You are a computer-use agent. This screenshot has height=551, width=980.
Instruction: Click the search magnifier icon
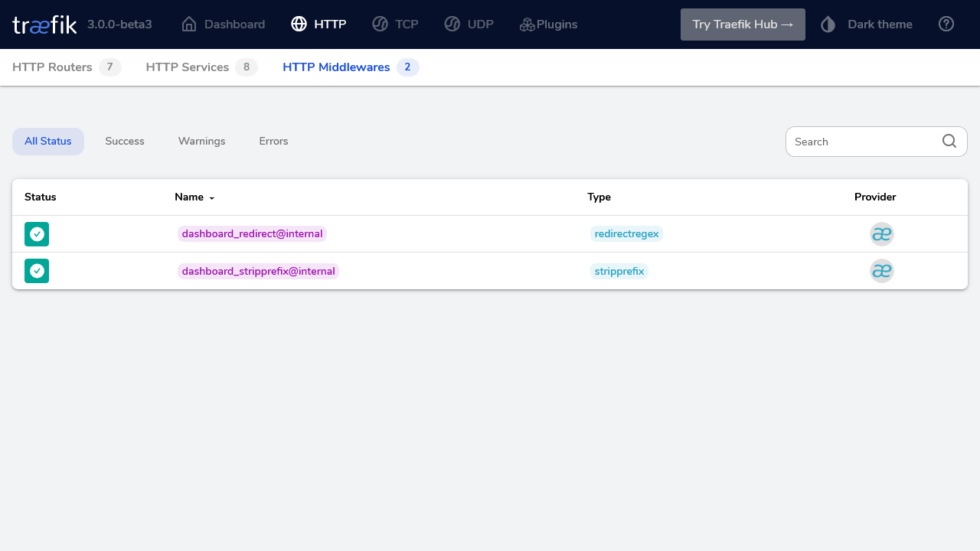[x=949, y=142]
